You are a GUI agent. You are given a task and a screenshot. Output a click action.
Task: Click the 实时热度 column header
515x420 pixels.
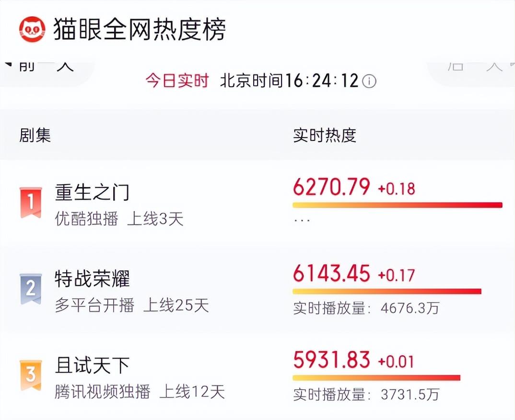point(325,135)
